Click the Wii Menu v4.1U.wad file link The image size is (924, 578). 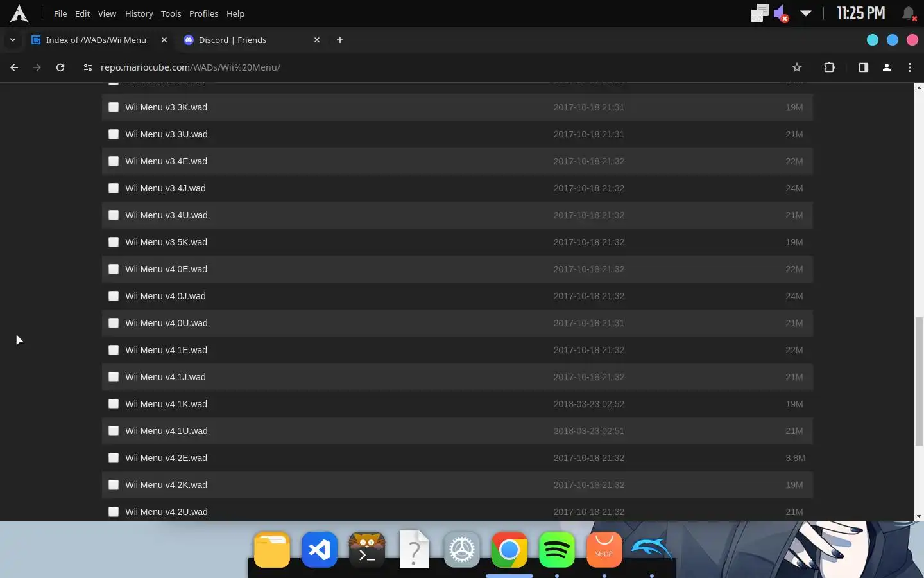pos(166,431)
